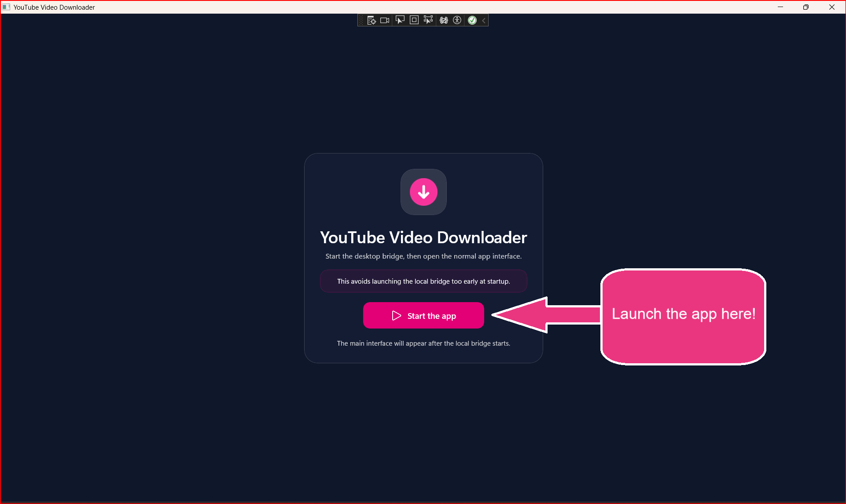This screenshot has height=504, width=846.
Task: Toggle the layout adorners square icon
Action: (414, 20)
